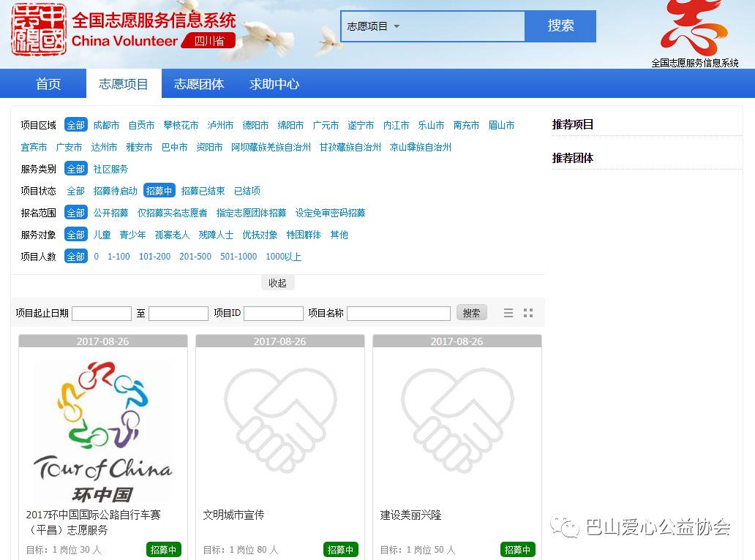Filter region by 绵阳市

pyautogui.click(x=291, y=125)
